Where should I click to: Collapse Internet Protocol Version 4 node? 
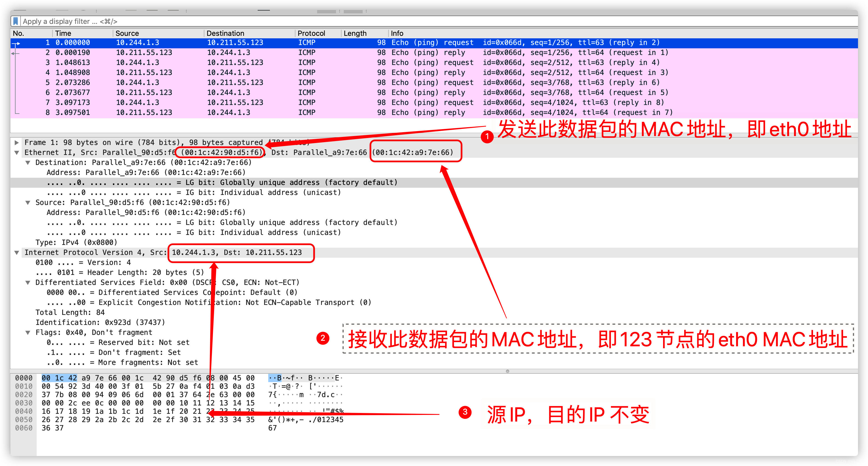click(16, 253)
